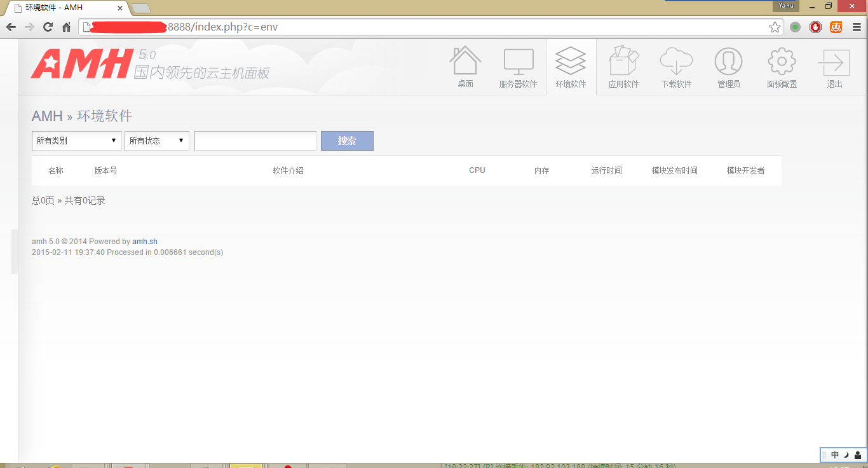Image resolution: width=868 pixels, height=468 pixels.
Task: Open a new browser tab
Action: pyautogui.click(x=141, y=8)
